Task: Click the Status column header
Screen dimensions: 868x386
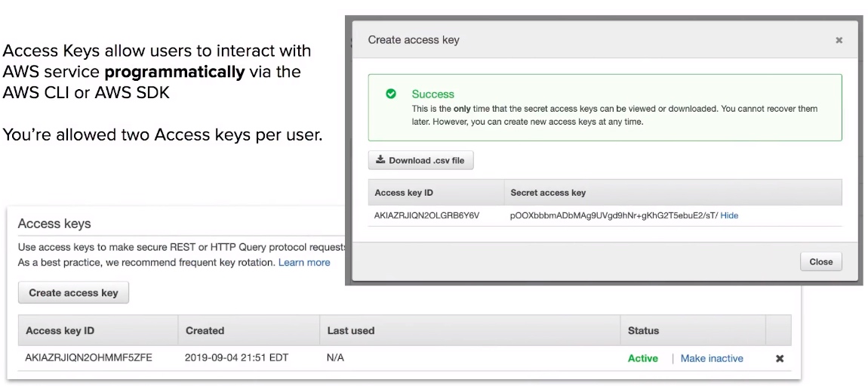Action: (643, 331)
